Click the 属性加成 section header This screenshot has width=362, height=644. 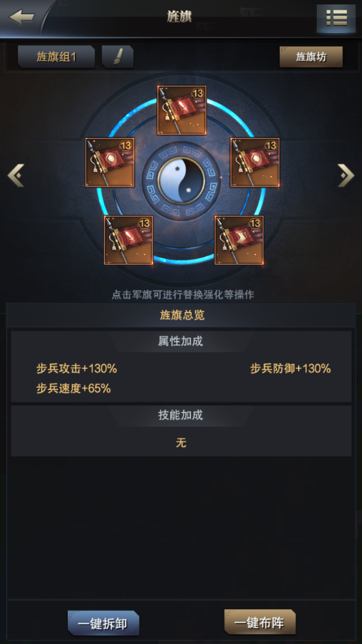181,341
